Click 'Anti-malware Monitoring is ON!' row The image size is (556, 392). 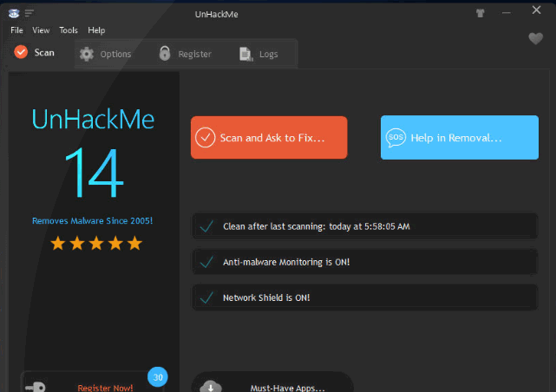(365, 262)
